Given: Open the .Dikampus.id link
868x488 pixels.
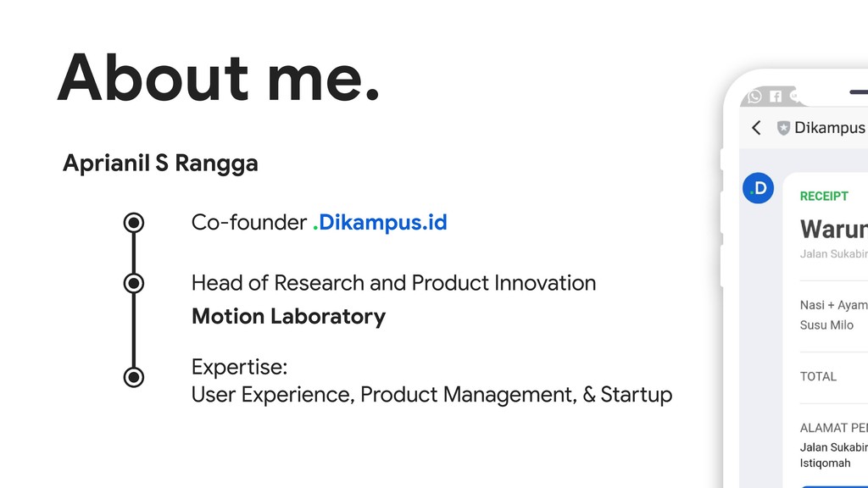Looking at the screenshot, I should click(x=380, y=223).
